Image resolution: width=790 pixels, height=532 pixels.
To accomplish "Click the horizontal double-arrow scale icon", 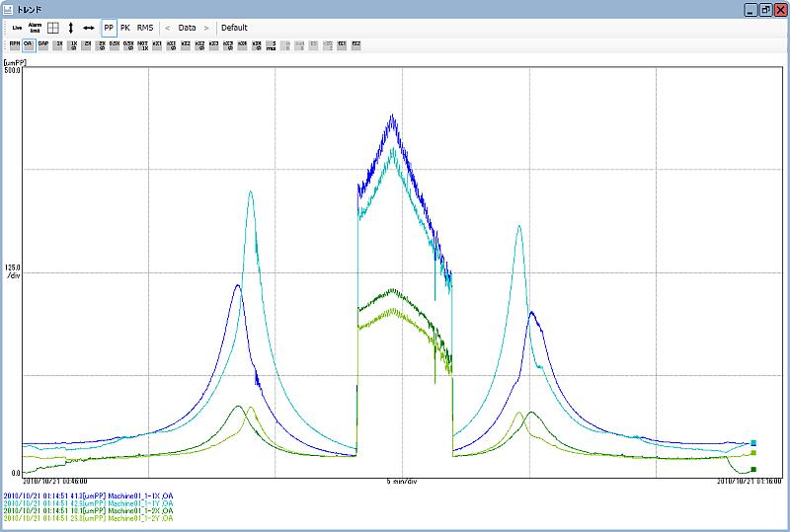I will coord(89,28).
